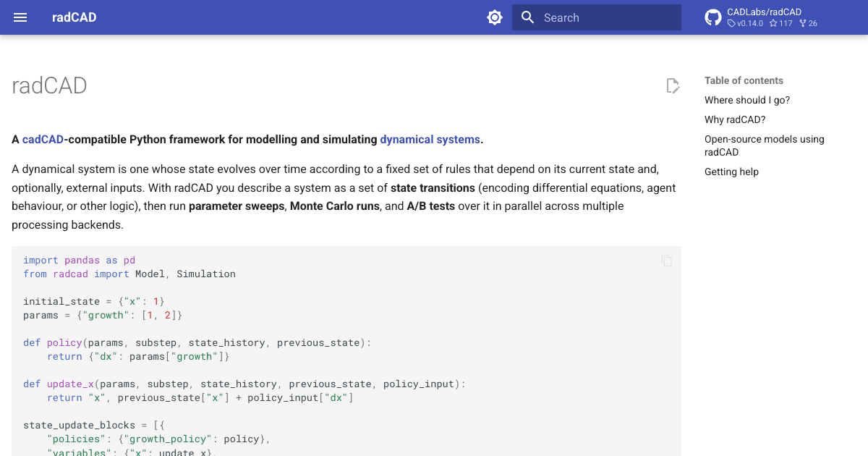
Task: Click the bold 'state transitions' text
Action: click(x=433, y=187)
